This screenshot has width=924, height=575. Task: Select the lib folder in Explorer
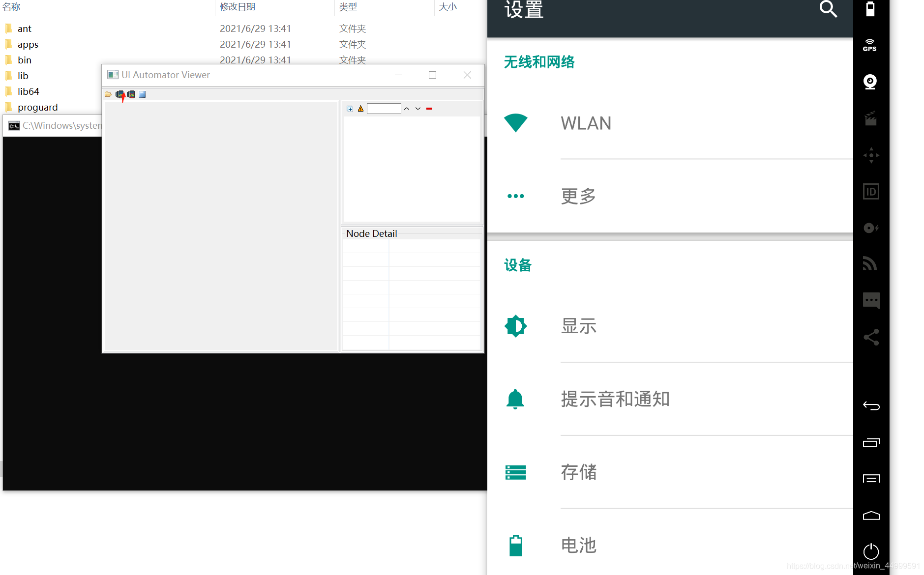click(x=23, y=76)
